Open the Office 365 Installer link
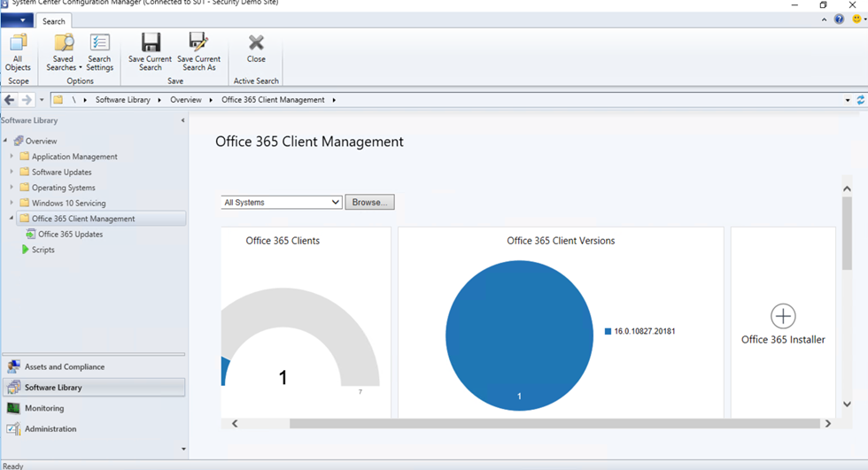 [783, 340]
